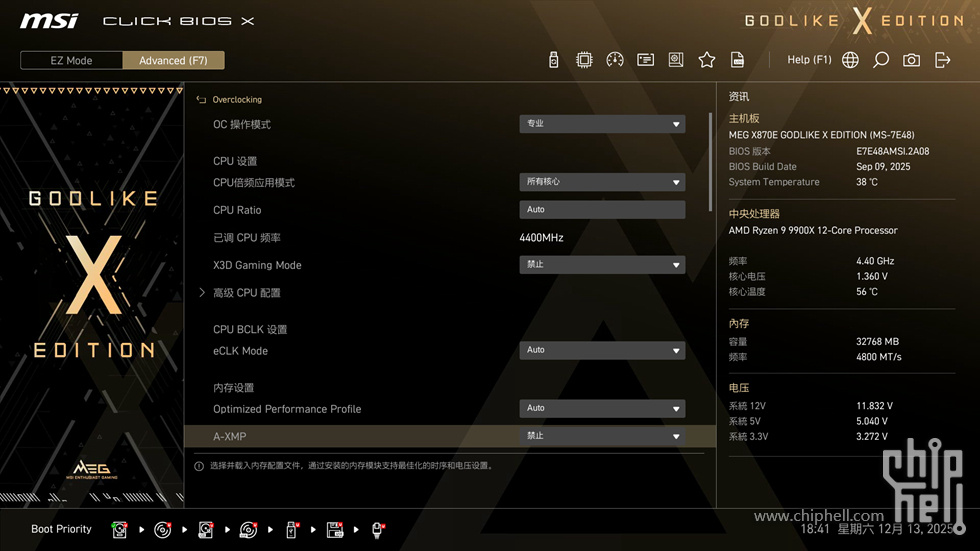980x551 pixels.
Task: Take a screenshot with the camera icon
Action: 911,60
